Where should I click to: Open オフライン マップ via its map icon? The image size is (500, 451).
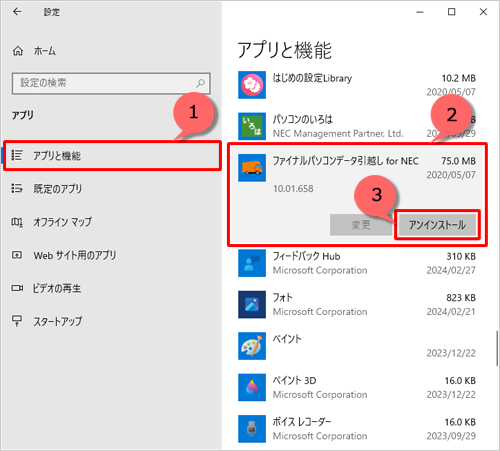[17, 222]
